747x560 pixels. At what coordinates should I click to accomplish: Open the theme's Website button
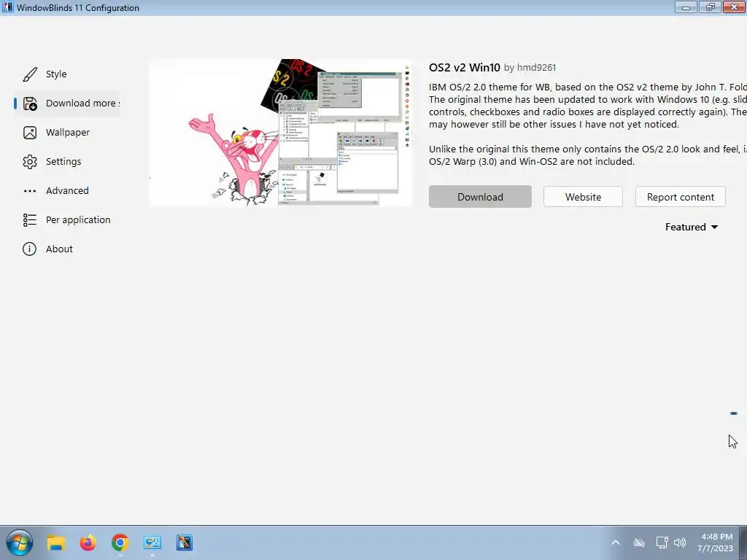coord(583,197)
